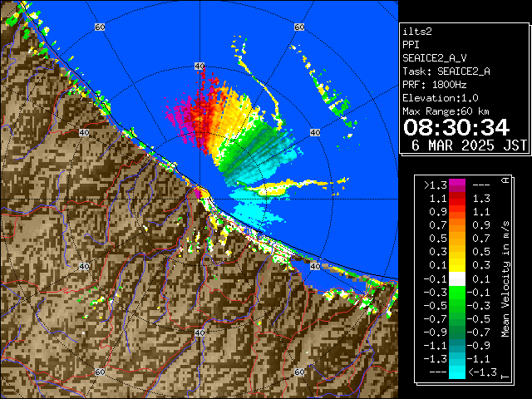Pick the white near-zero velocity swatch
Screen dimensions: 532x399
(457, 279)
